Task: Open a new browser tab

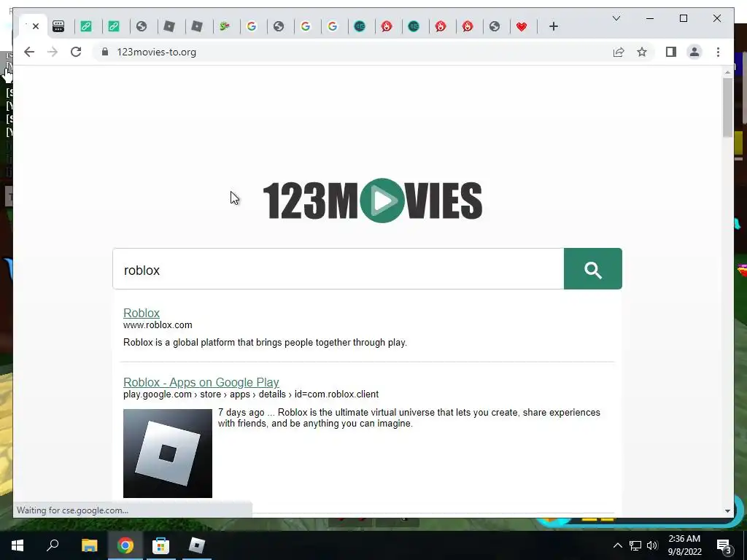Action: (553, 26)
